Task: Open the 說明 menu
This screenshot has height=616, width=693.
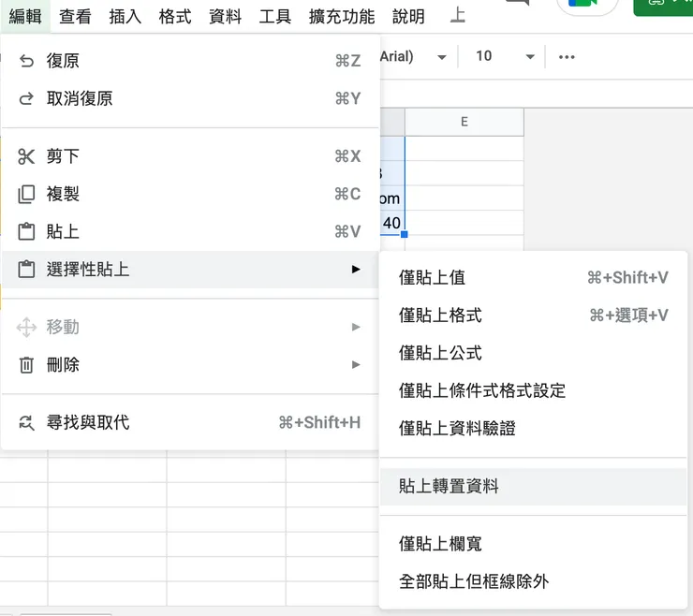Action: coord(408,16)
